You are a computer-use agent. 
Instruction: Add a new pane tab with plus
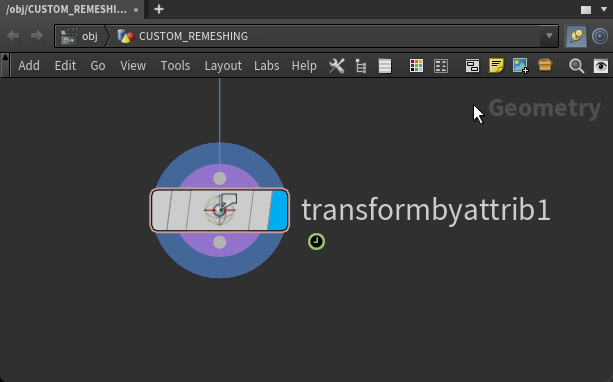[159, 9]
